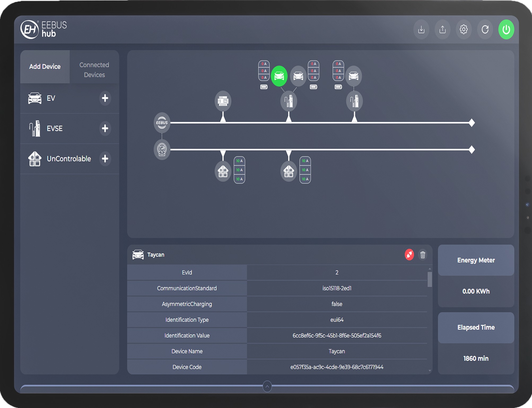The image size is (532, 408).
Task: Click the upload/export icon in top toolbar
Action: click(x=442, y=29)
